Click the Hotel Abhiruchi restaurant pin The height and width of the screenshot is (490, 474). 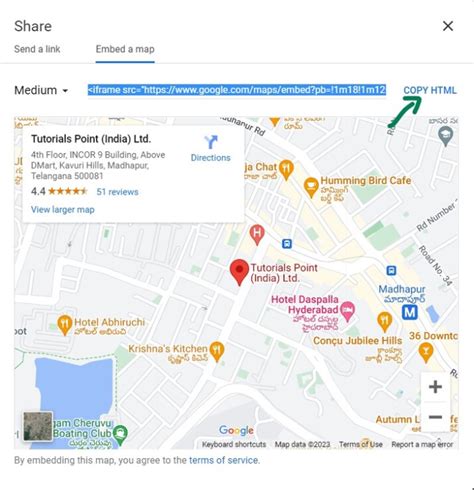pos(65,325)
